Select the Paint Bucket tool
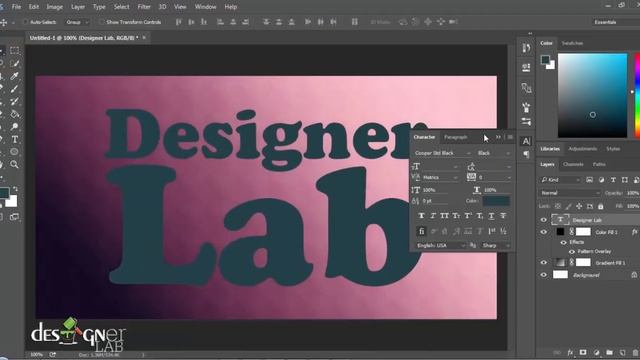The height and width of the screenshot is (360, 640). tap(15, 114)
